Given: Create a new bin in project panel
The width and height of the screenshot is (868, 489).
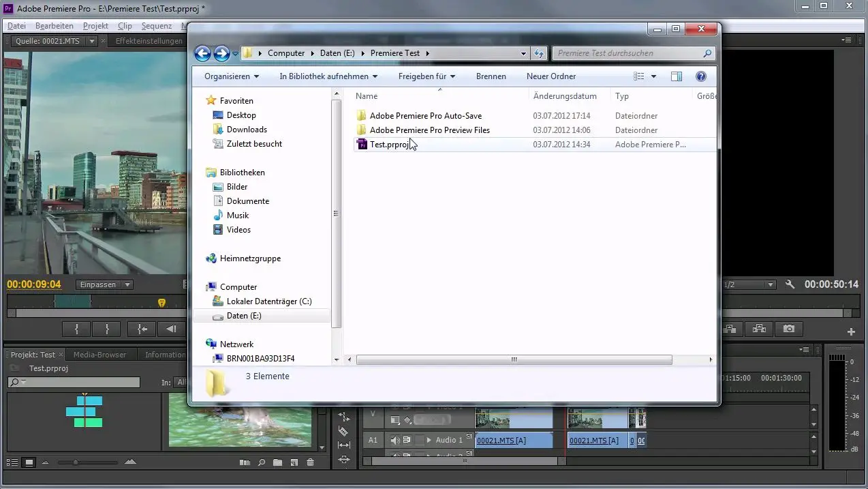Looking at the screenshot, I should 277,462.
